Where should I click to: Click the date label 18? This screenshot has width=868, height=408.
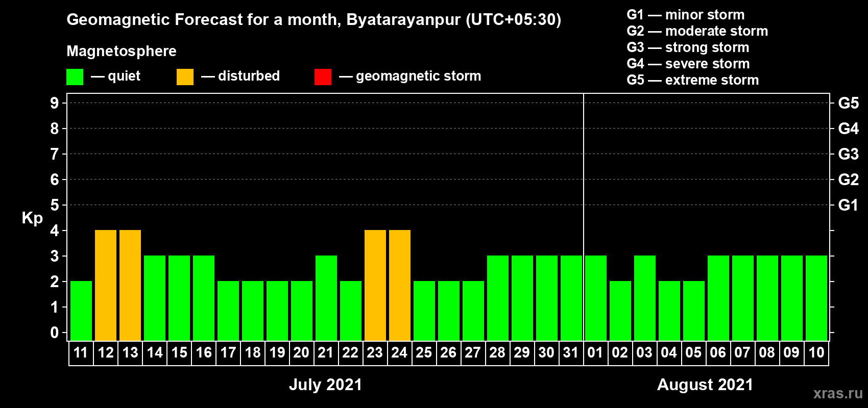click(x=253, y=352)
